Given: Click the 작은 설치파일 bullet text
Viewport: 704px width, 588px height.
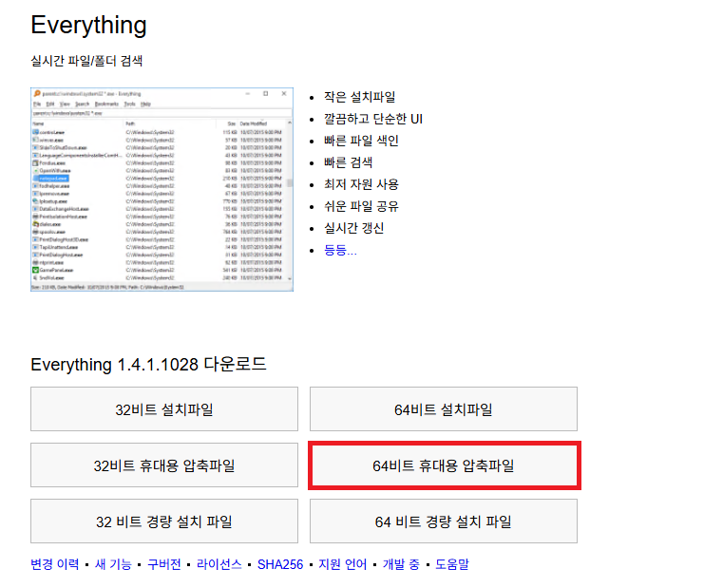Looking at the screenshot, I should pos(360,97).
